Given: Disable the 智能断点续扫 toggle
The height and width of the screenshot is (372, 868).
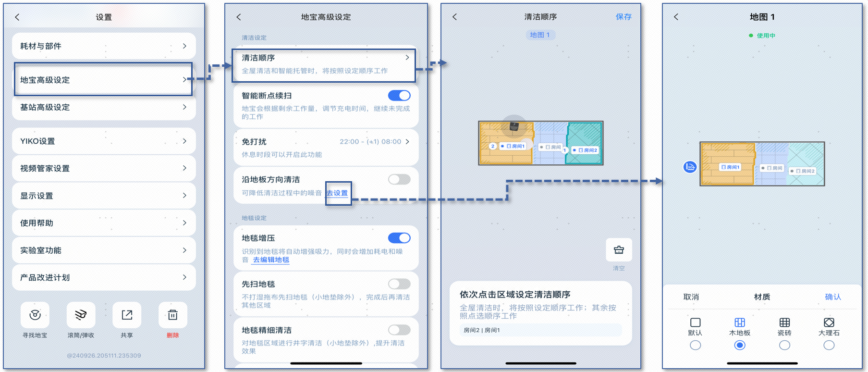Looking at the screenshot, I should tap(399, 96).
